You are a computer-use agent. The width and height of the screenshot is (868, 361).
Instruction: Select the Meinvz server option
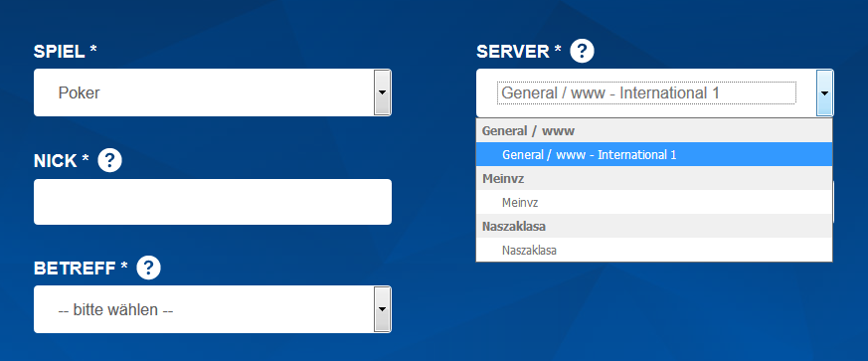(654, 203)
